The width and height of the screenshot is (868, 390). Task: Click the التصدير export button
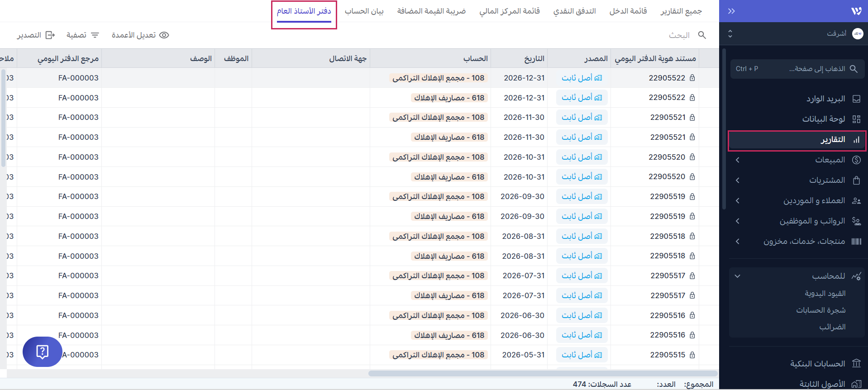pos(36,35)
